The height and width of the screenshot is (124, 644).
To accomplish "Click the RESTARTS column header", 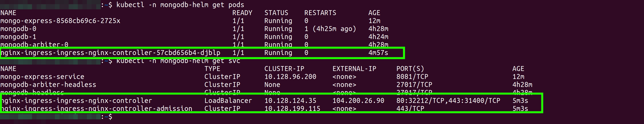I will [x=320, y=13].
